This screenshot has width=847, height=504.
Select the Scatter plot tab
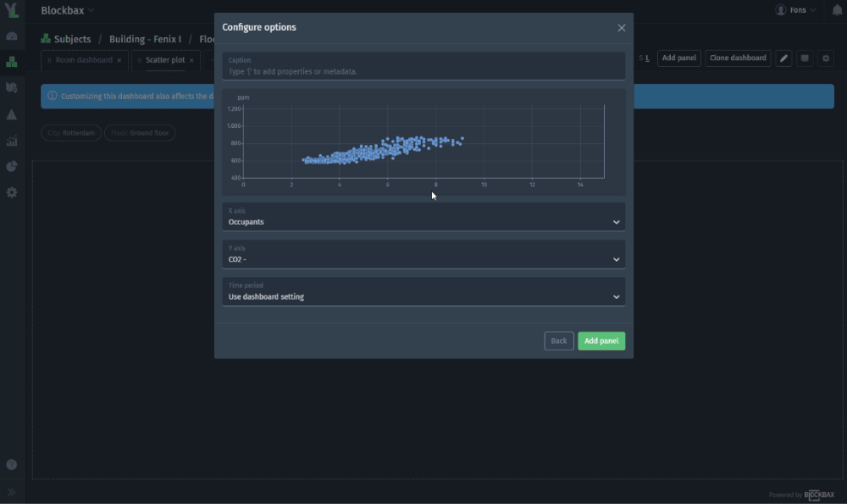[x=164, y=60]
